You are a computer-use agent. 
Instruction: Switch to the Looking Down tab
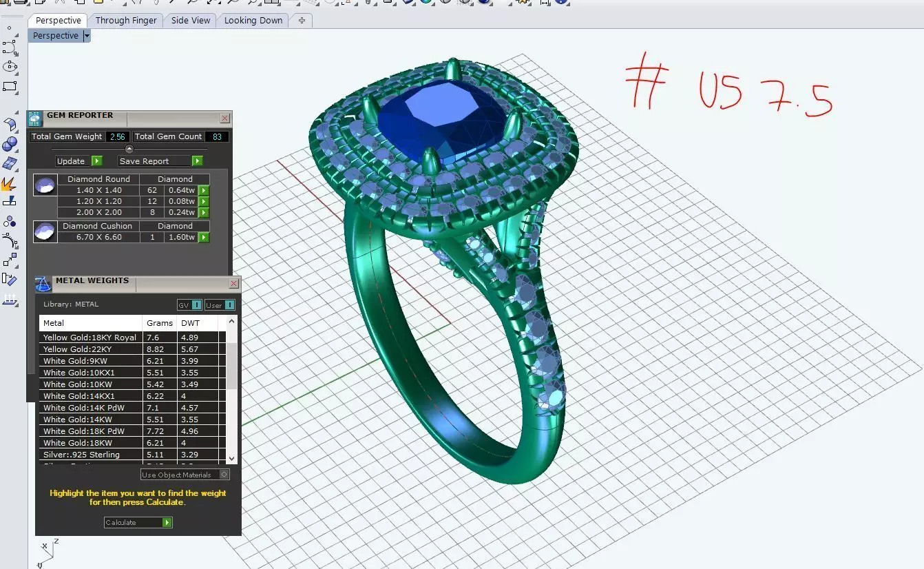pos(253,21)
